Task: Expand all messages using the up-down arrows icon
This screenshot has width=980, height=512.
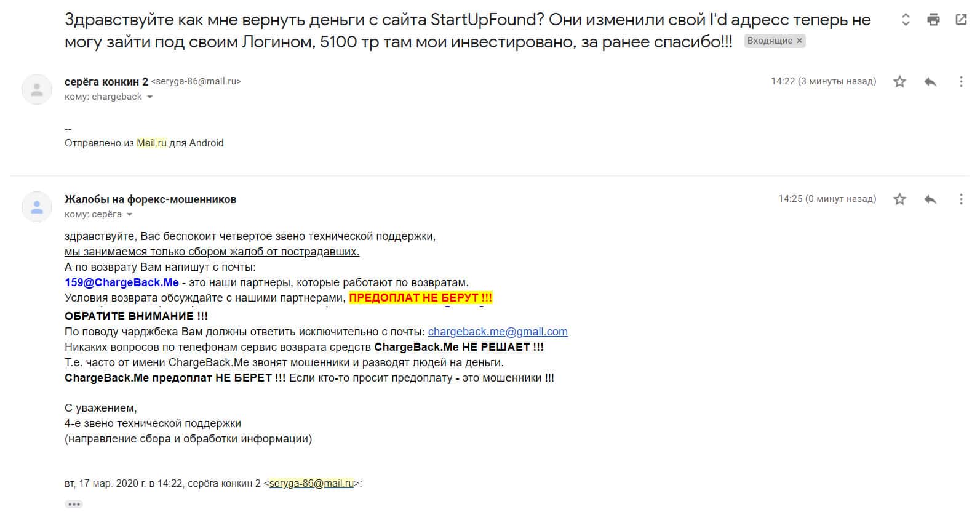Action: (x=906, y=20)
